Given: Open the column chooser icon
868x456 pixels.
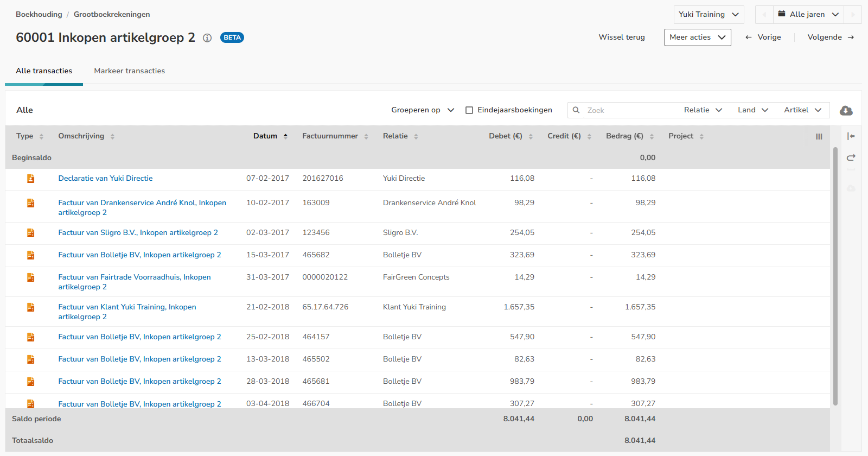Looking at the screenshot, I should pyautogui.click(x=819, y=137).
